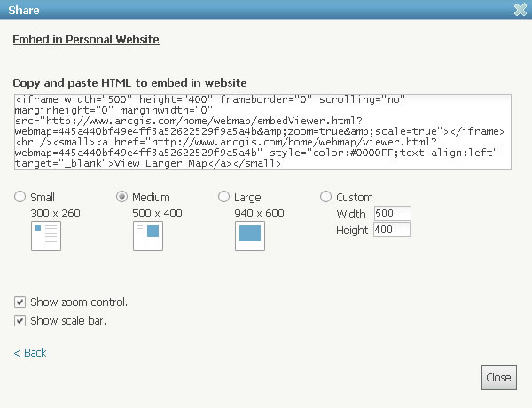Click the embed HTML code text area

click(262, 131)
